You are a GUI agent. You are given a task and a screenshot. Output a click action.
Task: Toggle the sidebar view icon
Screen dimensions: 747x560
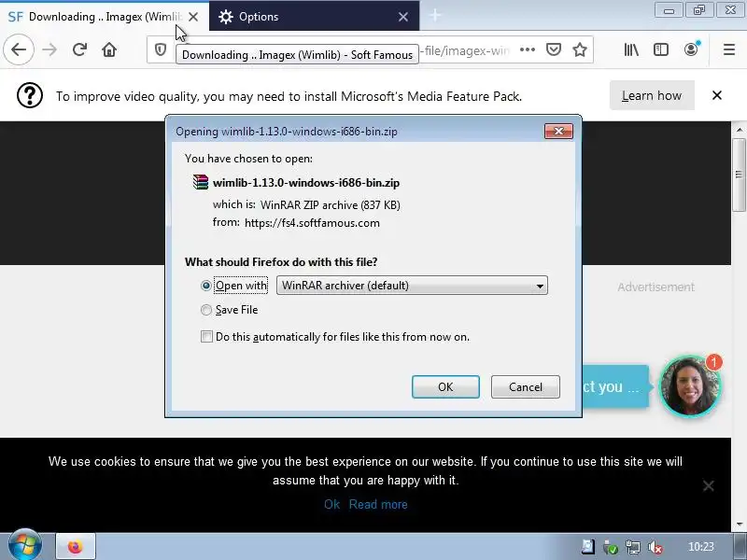coord(661,49)
